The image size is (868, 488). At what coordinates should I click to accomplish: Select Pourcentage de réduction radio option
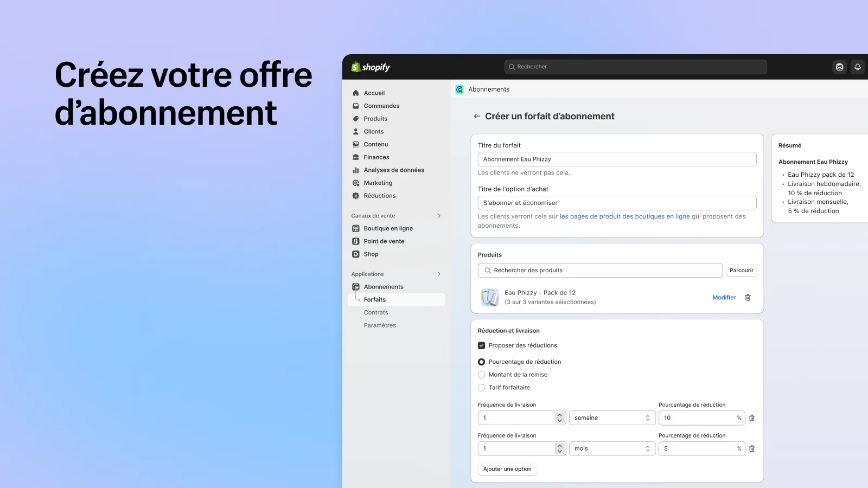click(481, 362)
